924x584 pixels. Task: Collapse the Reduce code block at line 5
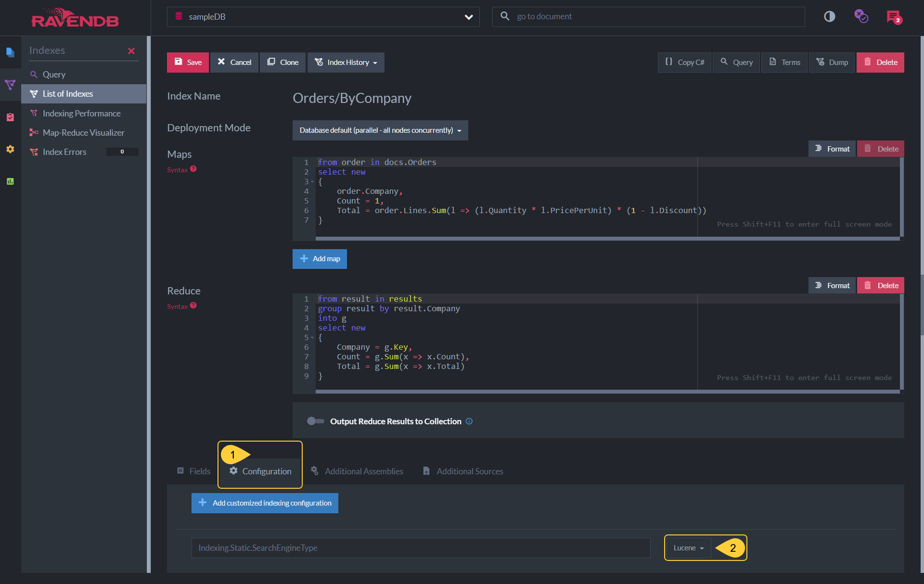pyautogui.click(x=312, y=338)
